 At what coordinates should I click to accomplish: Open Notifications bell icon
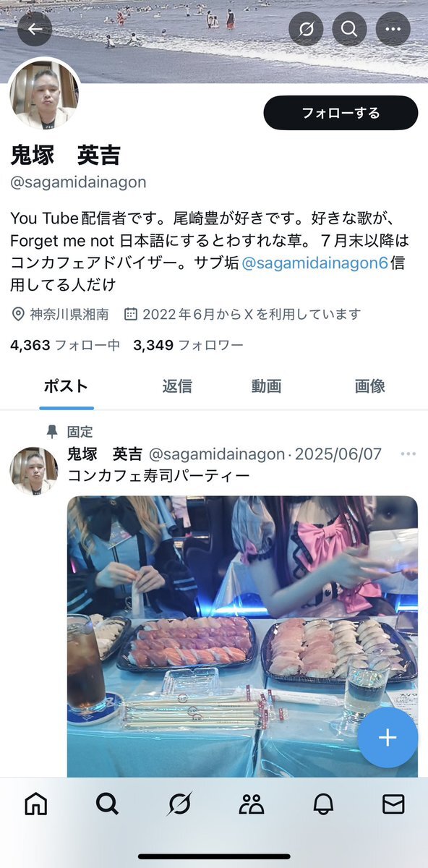point(322,804)
